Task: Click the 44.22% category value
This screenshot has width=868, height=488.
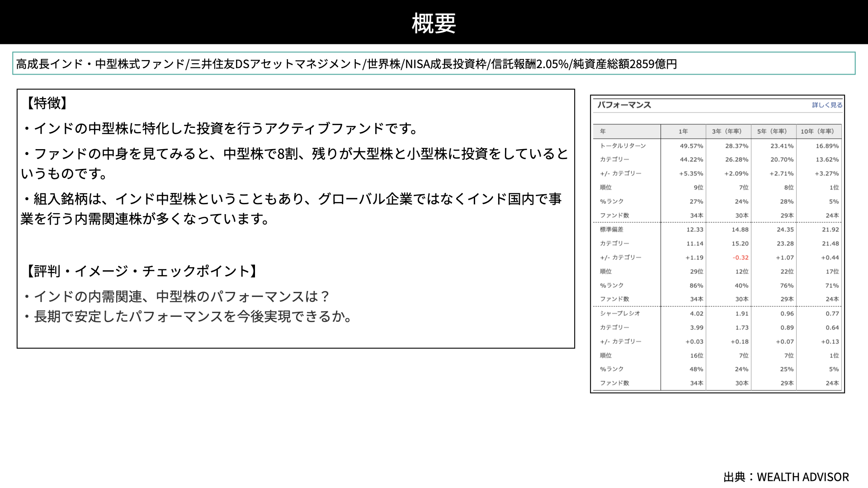Action: [x=692, y=160]
